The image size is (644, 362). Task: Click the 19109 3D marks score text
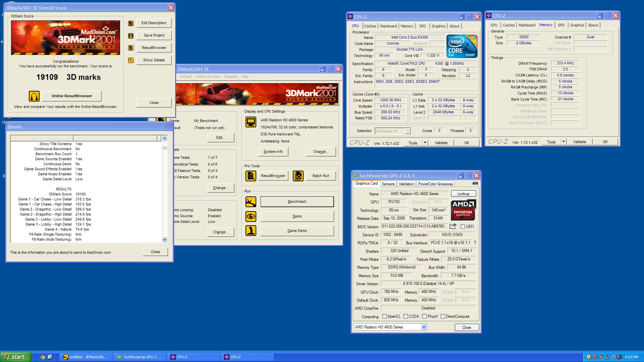[x=68, y=77]
